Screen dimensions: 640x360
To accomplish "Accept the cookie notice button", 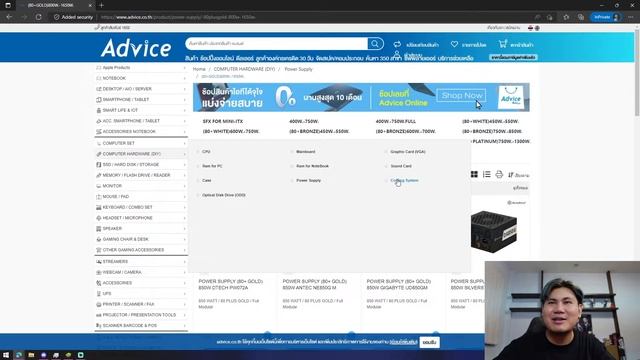I will 429,342.
